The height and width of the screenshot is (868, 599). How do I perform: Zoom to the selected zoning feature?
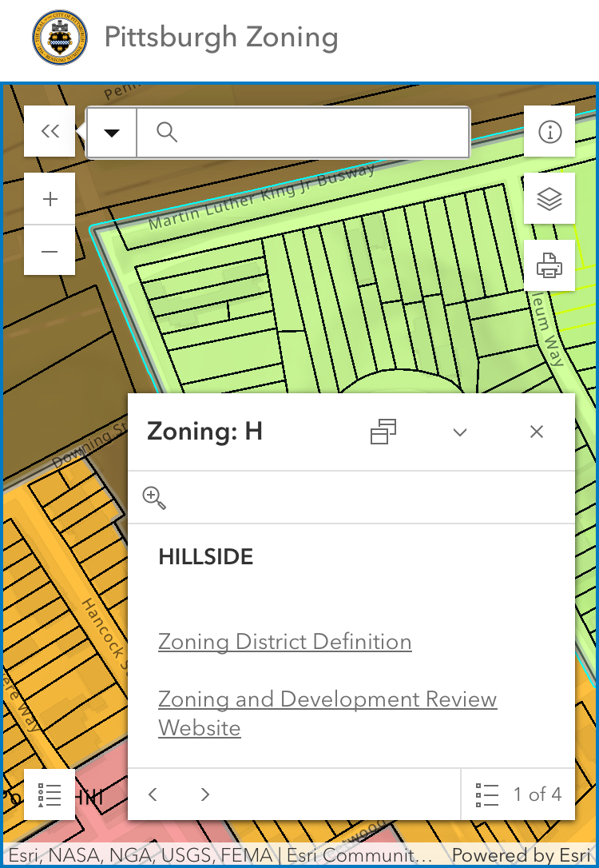point(154,497)
